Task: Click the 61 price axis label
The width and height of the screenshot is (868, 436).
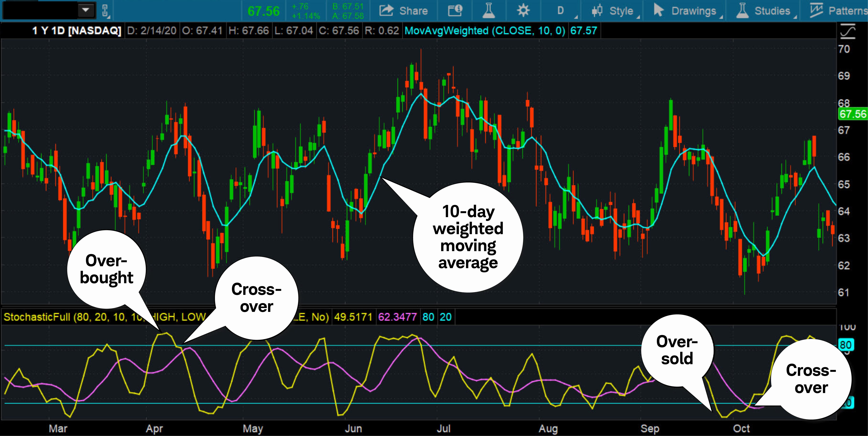Action: click(844, 292)
